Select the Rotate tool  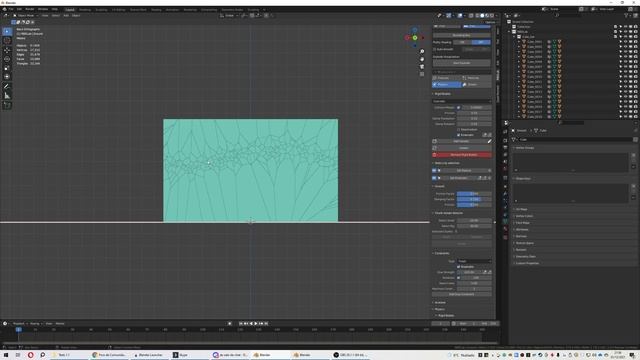7,59
